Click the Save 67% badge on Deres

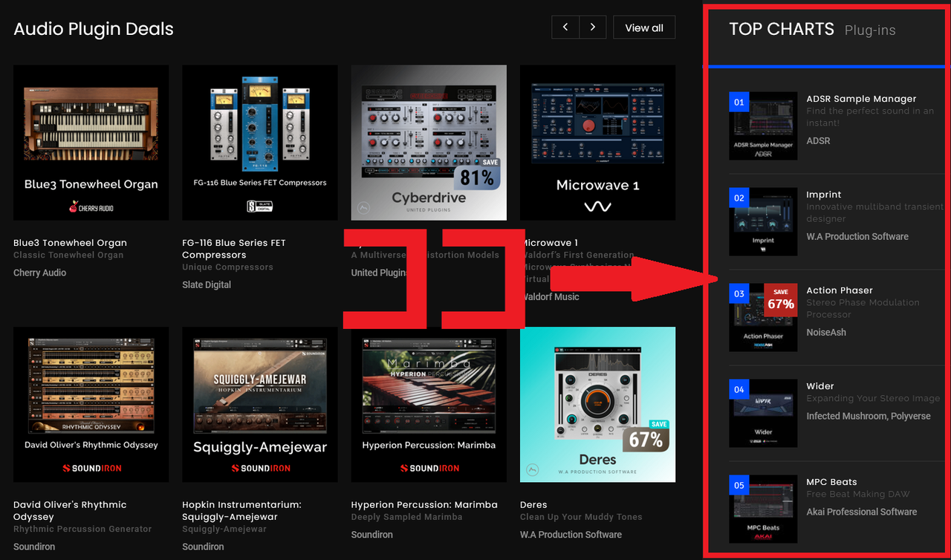(646, 436)
